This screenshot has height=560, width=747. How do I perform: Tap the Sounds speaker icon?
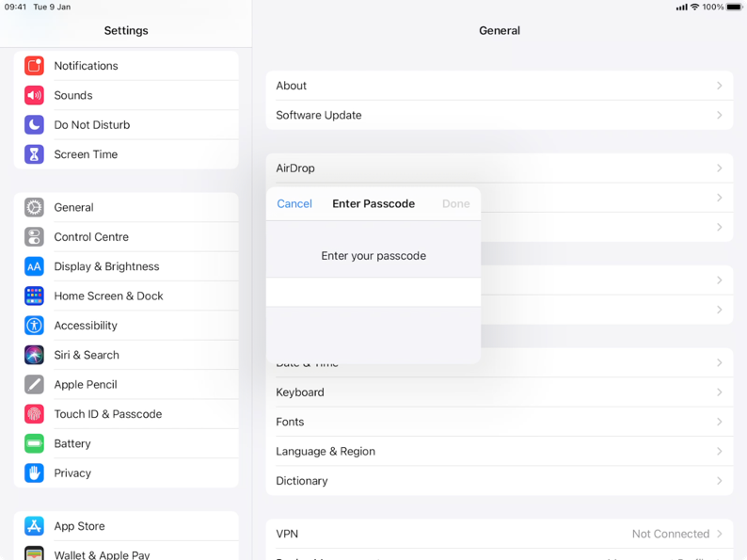coord(34,95)
